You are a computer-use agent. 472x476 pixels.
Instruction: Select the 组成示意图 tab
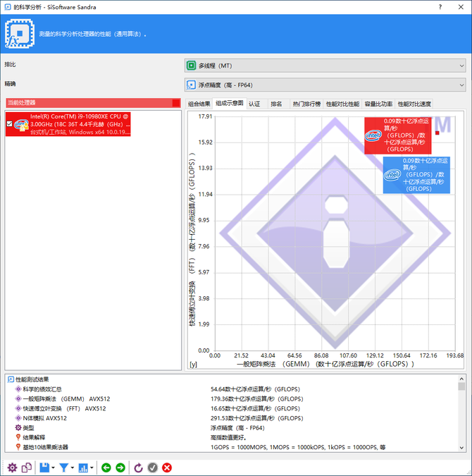coord(230,103)
